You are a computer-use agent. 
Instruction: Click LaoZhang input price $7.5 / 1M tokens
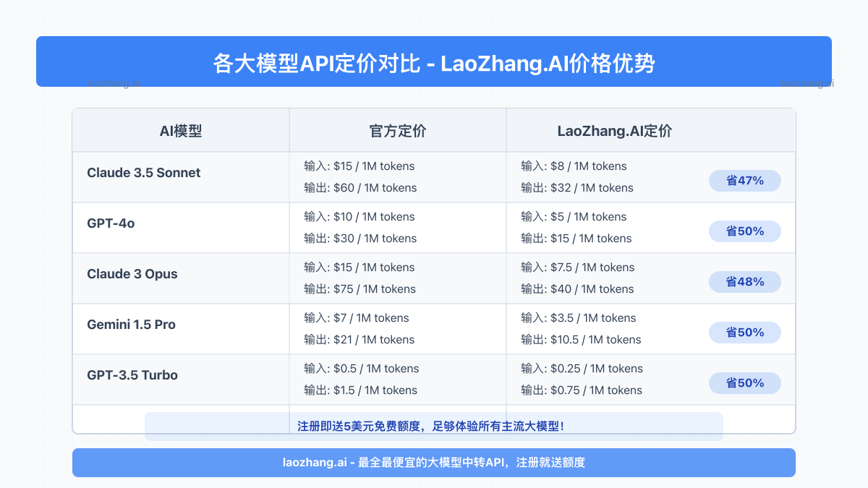(578, 267)
